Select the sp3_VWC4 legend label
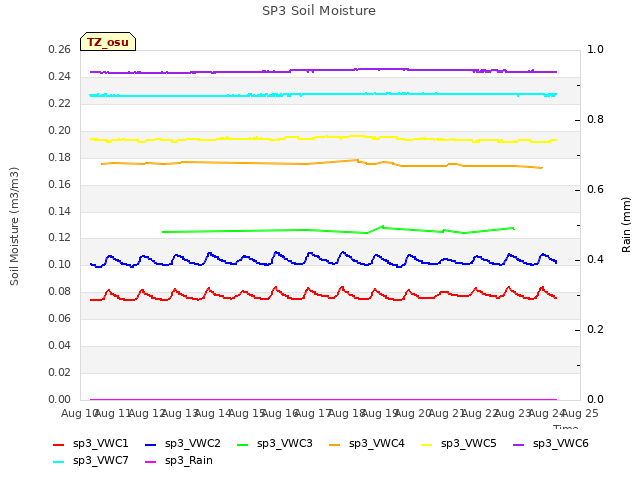Viewport: 640px width, 480px height. coord(376,444)
